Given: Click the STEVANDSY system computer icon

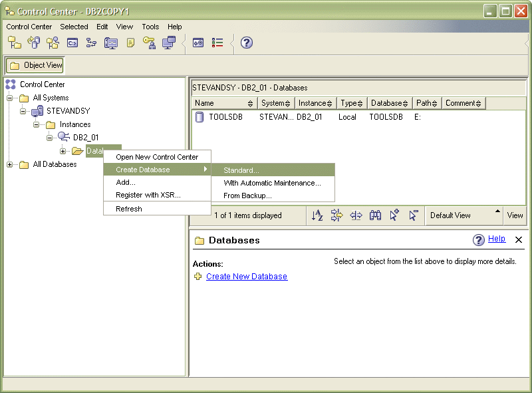Looking at the screenshot, I should point(37,110).
